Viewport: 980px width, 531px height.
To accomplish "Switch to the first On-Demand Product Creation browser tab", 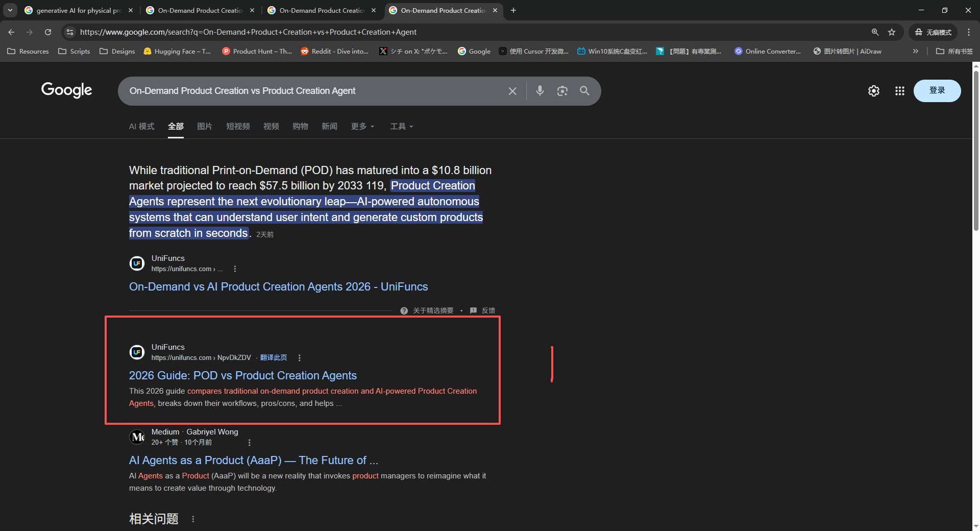I will tap(199, 10).
